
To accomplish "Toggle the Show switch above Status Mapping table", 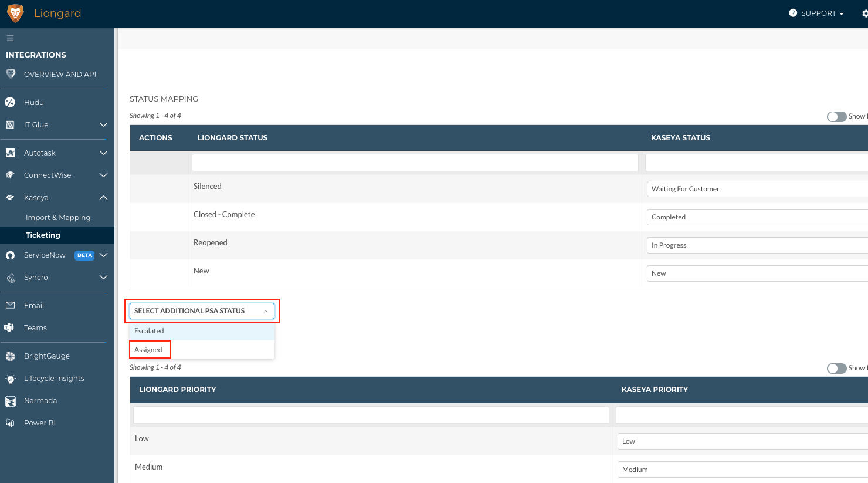I will click(837, 117).
